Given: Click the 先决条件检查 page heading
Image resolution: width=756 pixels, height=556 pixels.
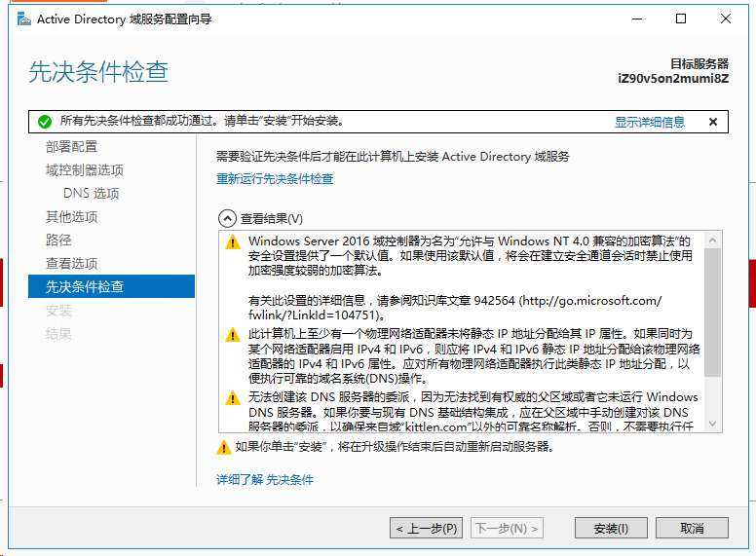Looking at the screenshot, I should click(98, 72).
